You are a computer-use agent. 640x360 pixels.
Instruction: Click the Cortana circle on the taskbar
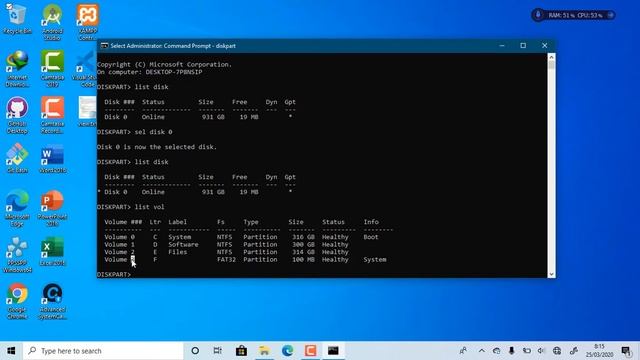(x=195, y=351)
